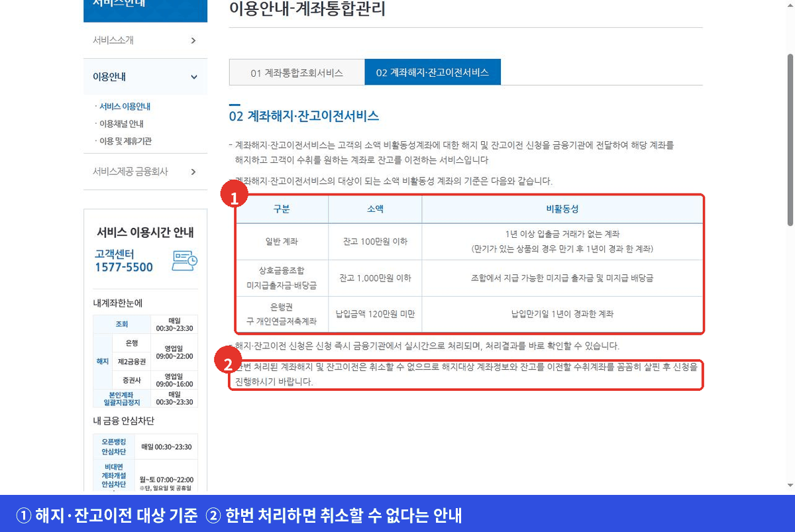The height and width of the screenshot is (532, 795).
Task: Click the 납입만기일 1년이 경과한 계좌 cell
Action: click(562, 314)
